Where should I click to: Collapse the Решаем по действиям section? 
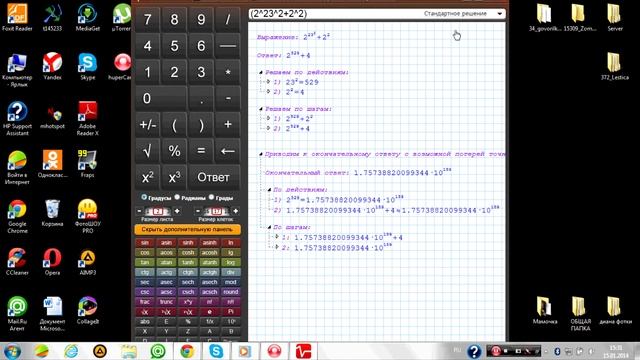261,72
